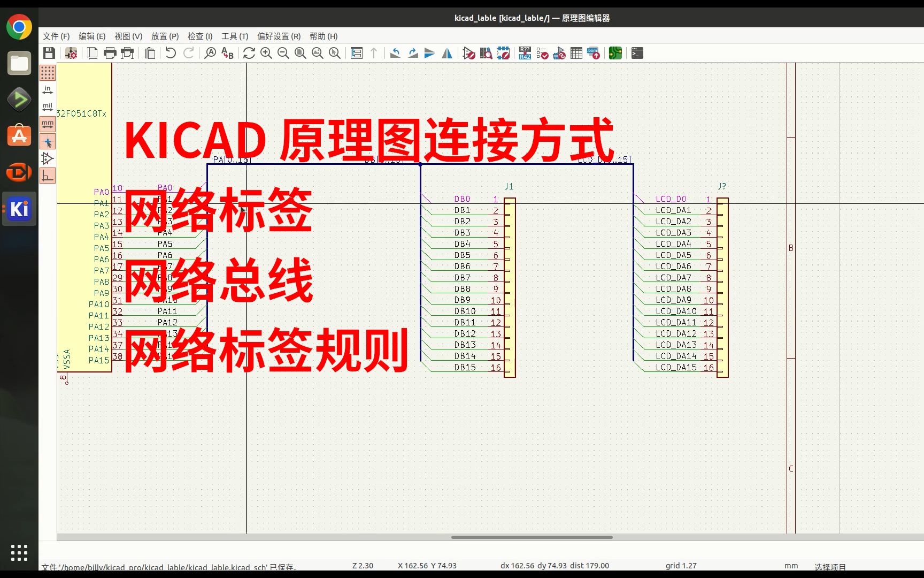Open the PCB editor

pos(614,53)
